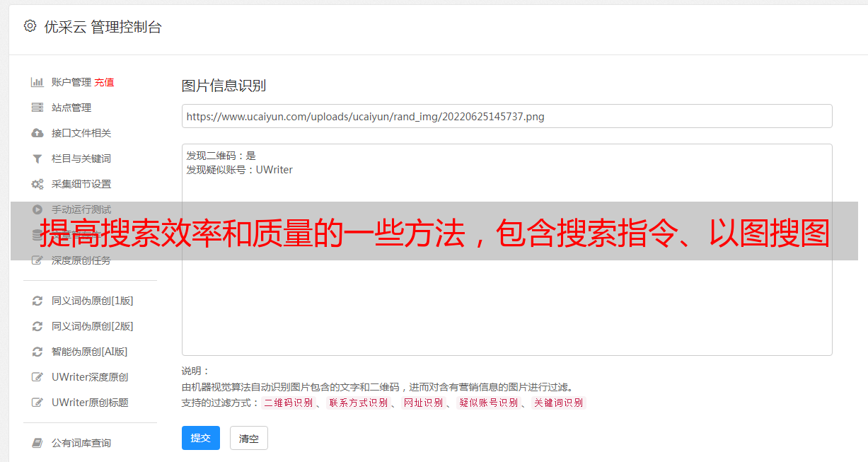Click the 二维码识别 tag
The height and width of the screenshot is (462, 868).
coord(288,403)
